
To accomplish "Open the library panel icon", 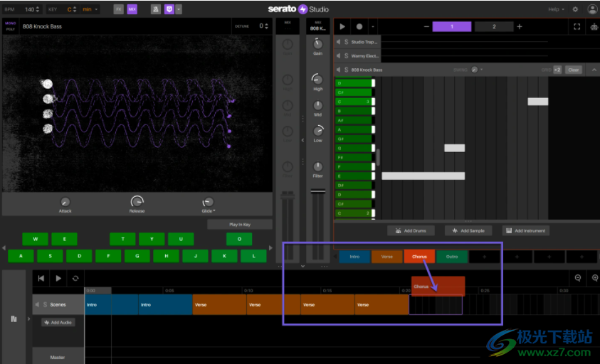I will (14, 319).
